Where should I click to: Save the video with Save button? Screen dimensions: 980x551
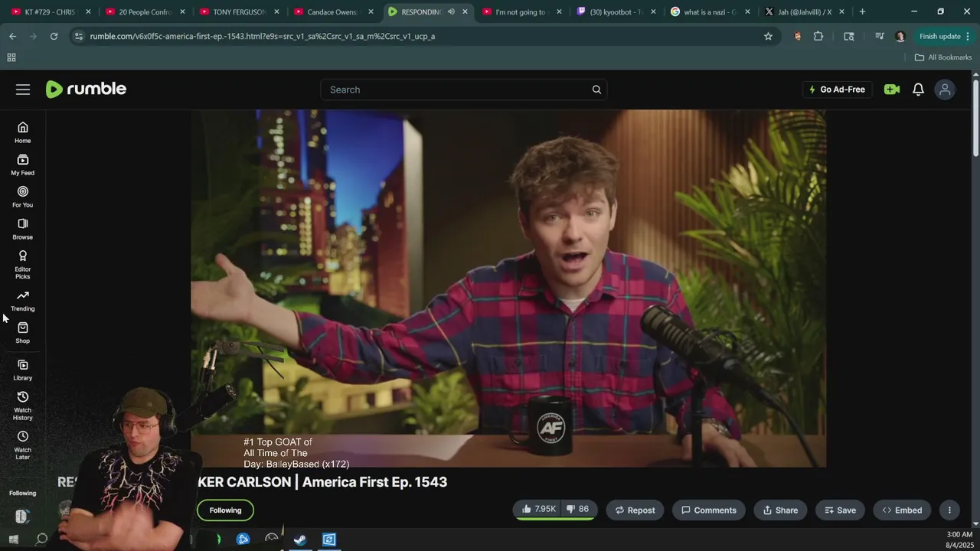tap(840, 510)
